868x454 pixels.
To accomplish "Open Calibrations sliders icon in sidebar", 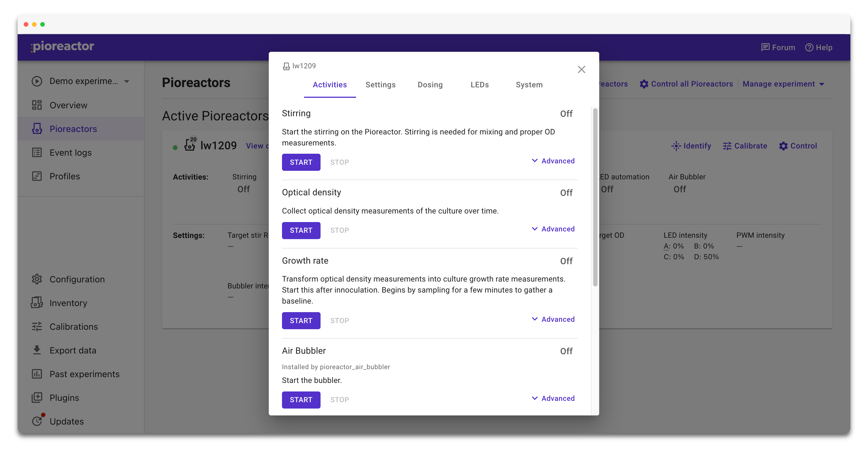I will tap(37, 326).
